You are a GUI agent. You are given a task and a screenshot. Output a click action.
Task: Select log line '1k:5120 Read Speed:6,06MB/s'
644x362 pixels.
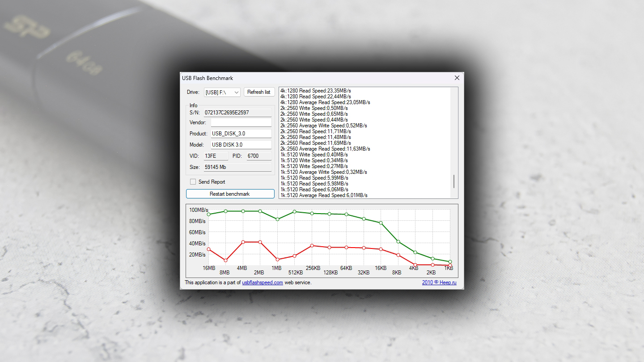pos(314,189)
